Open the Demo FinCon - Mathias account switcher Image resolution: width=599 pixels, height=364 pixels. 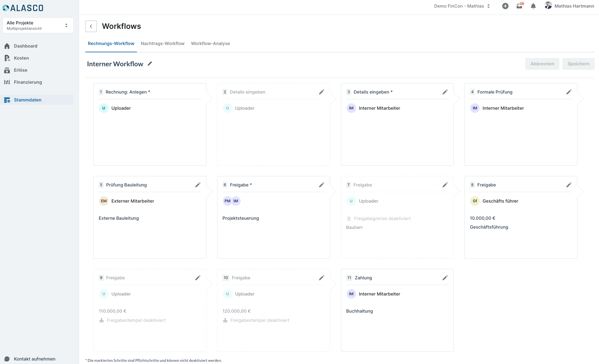[x=462, y=6]
